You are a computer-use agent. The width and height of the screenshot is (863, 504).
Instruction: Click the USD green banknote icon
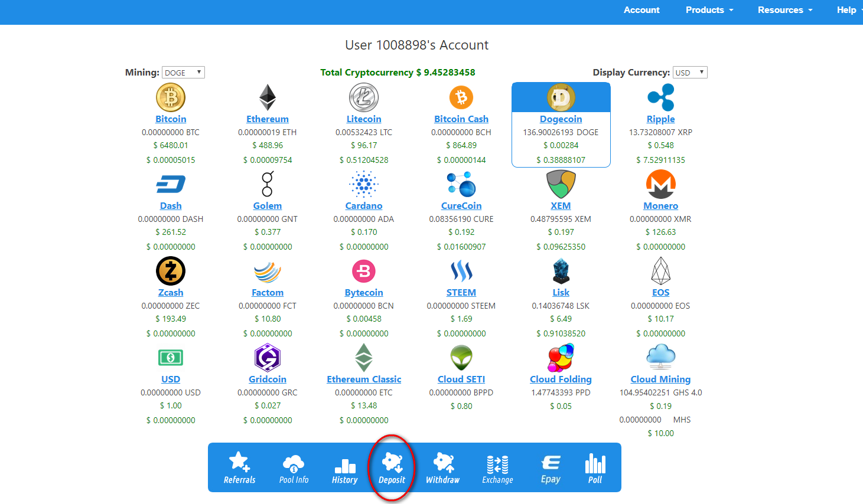(171, 358)
